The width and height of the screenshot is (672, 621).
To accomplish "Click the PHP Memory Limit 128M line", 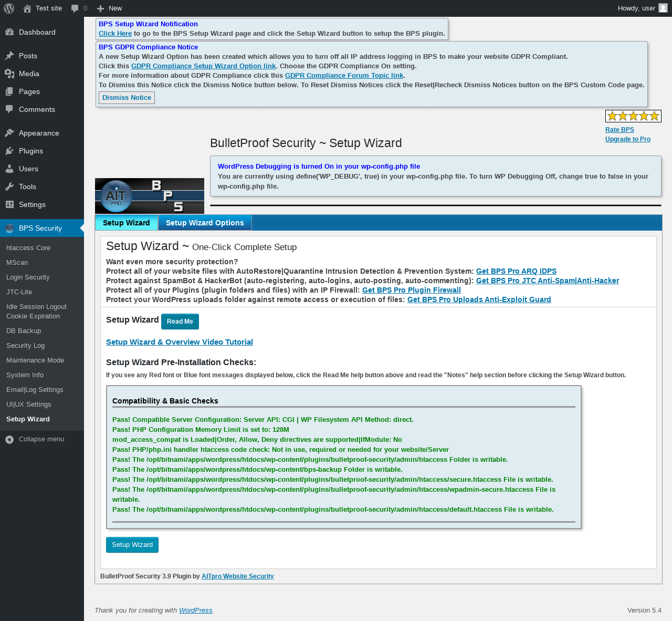I will pos(201,430).
